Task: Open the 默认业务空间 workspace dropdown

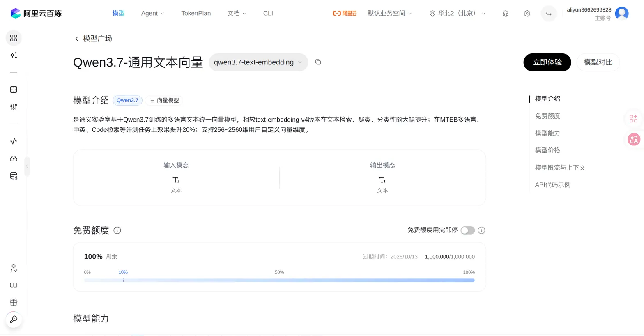Action: coord(389,14)
